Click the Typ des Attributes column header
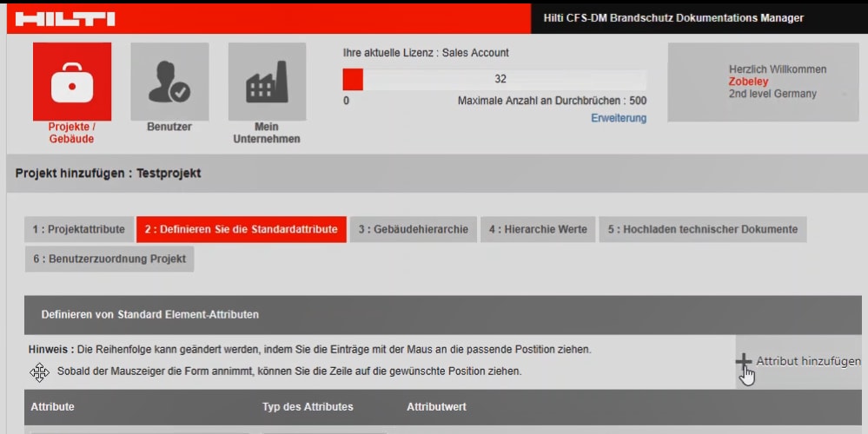 click(308, 407)
